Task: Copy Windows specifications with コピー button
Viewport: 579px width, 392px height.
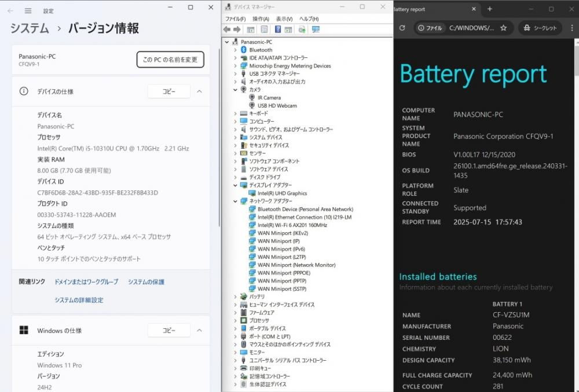Action: click(169, 330)
